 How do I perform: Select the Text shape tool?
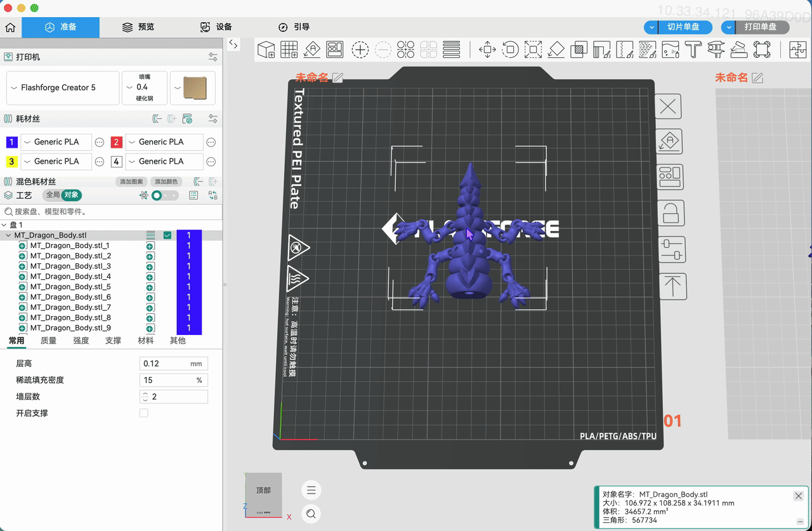693,49
